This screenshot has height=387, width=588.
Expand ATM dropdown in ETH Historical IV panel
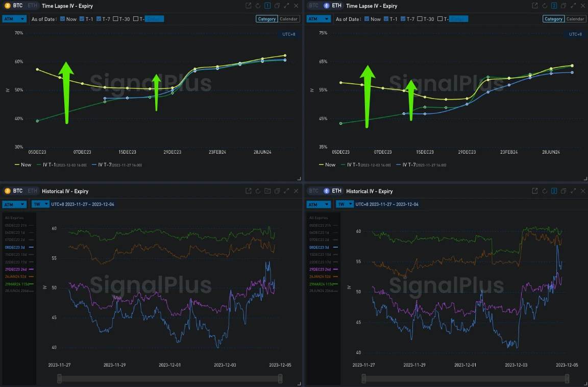pyautogui.click(x=318, y=204)
